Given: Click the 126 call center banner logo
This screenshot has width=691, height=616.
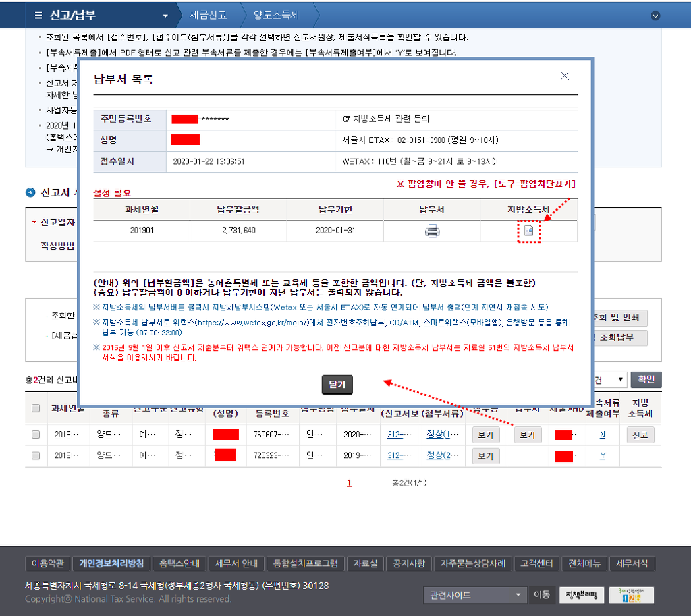Looking at the screenshot, I should [632, 595].
